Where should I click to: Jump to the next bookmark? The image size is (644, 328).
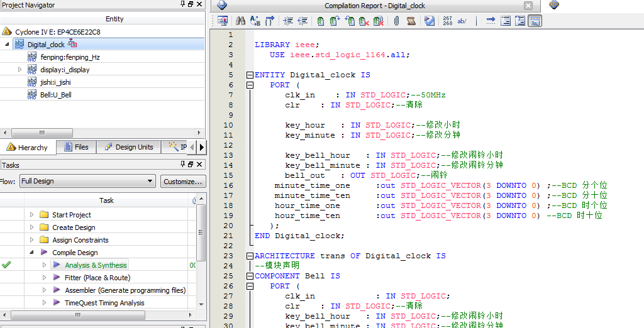335,21
